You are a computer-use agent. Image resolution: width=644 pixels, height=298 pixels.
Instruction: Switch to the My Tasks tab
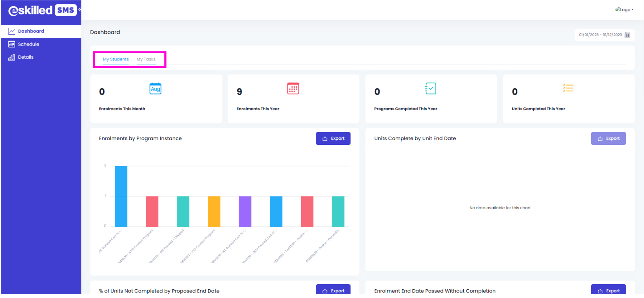point(146,59)
